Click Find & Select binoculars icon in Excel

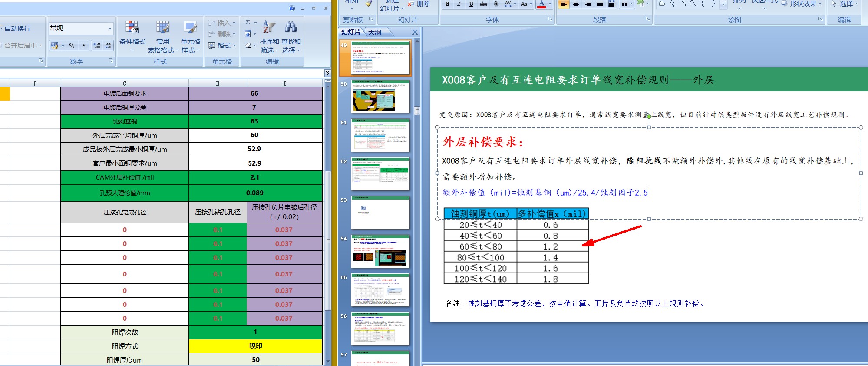point(291,27)
